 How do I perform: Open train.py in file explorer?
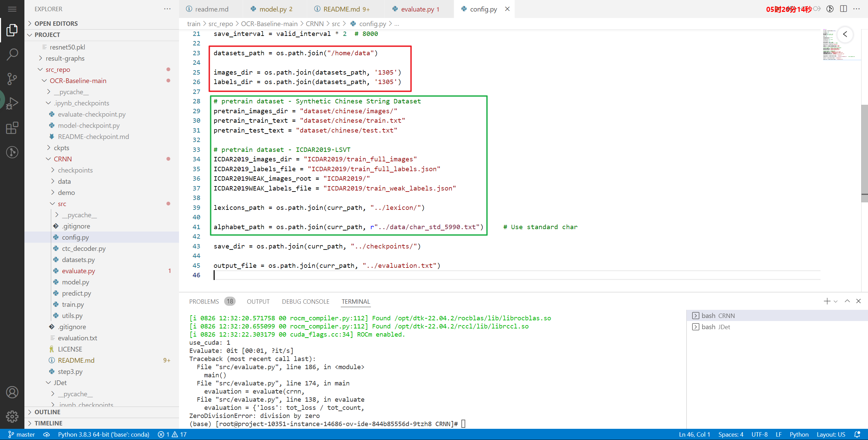[x=73, y=304]
